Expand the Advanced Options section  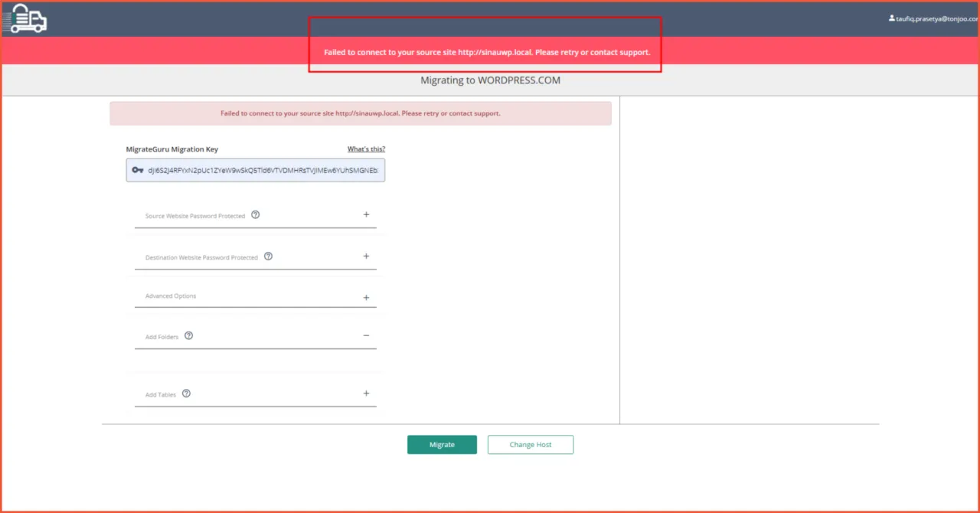(366, 296)
